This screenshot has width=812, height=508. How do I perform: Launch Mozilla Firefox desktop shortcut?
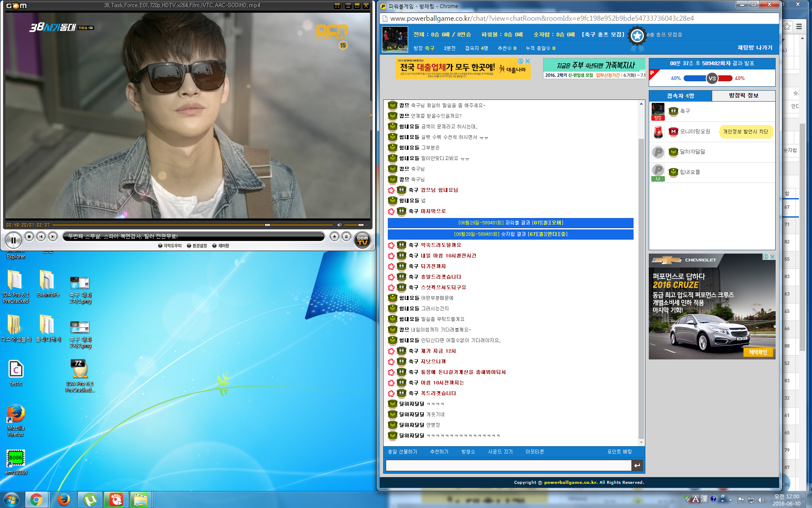click(x=16, y=420)
